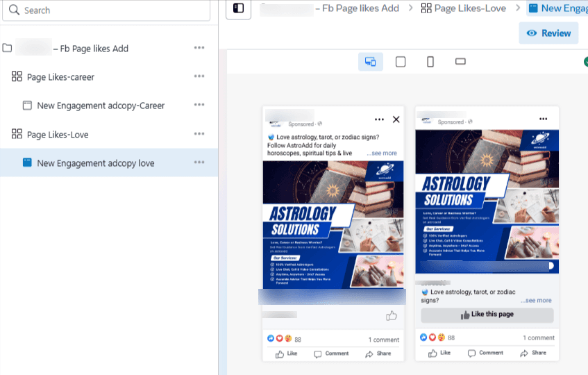Click the adcopy love ad icon

coord(27,162)
